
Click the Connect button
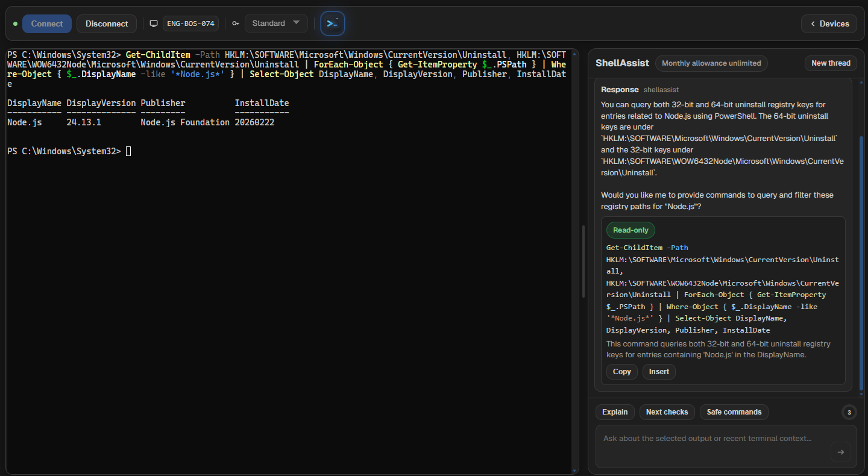pos(47,23)
